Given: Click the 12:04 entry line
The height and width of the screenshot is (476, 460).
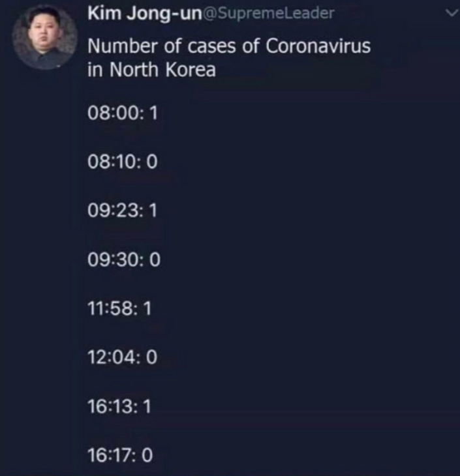Looking at the screenshot, I should point(123,357).
